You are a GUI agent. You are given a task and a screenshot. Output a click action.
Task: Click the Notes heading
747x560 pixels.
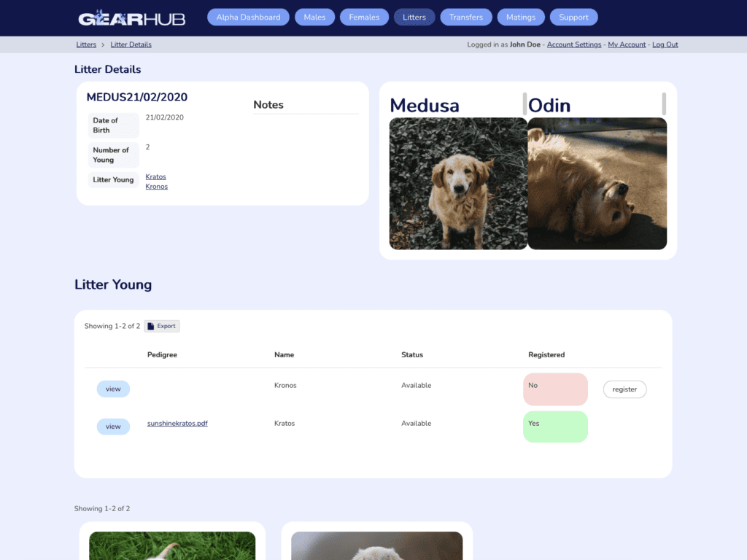[x=268, y=105]
